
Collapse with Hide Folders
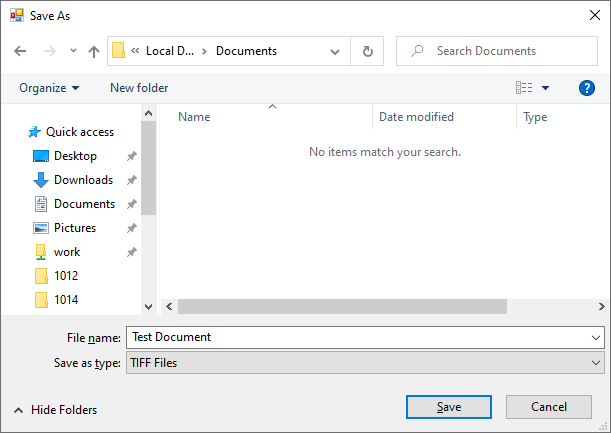[x=56, y=410]
